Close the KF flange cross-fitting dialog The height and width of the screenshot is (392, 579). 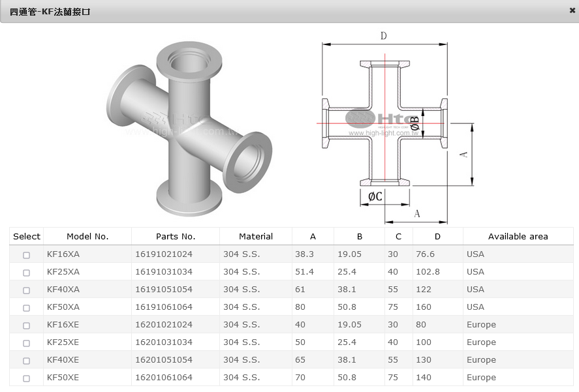tap(572, 11)
